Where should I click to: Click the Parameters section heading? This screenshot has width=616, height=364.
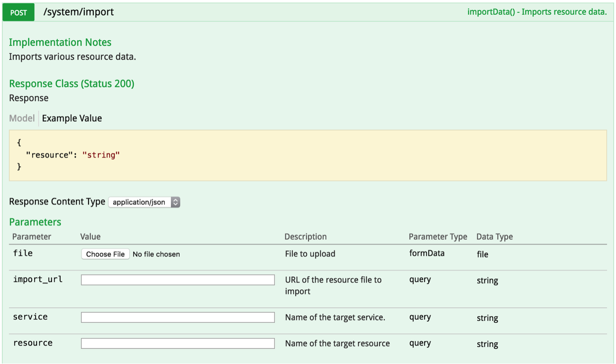[x=35, y=222]
